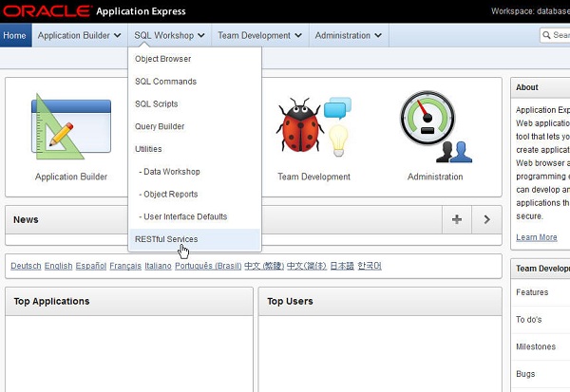Image resolution: width=570 pixels, height=392 pixels.
Task: Expand Administration menu arrow
Action: [378, 35]
